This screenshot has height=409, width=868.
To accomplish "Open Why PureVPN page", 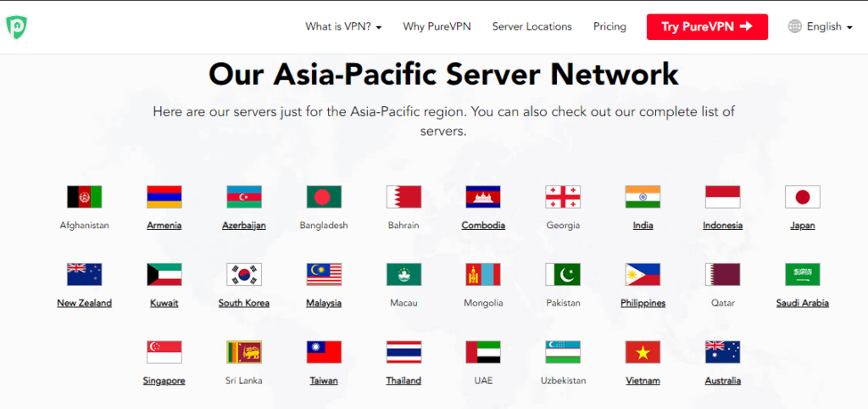I will point(437,26).
